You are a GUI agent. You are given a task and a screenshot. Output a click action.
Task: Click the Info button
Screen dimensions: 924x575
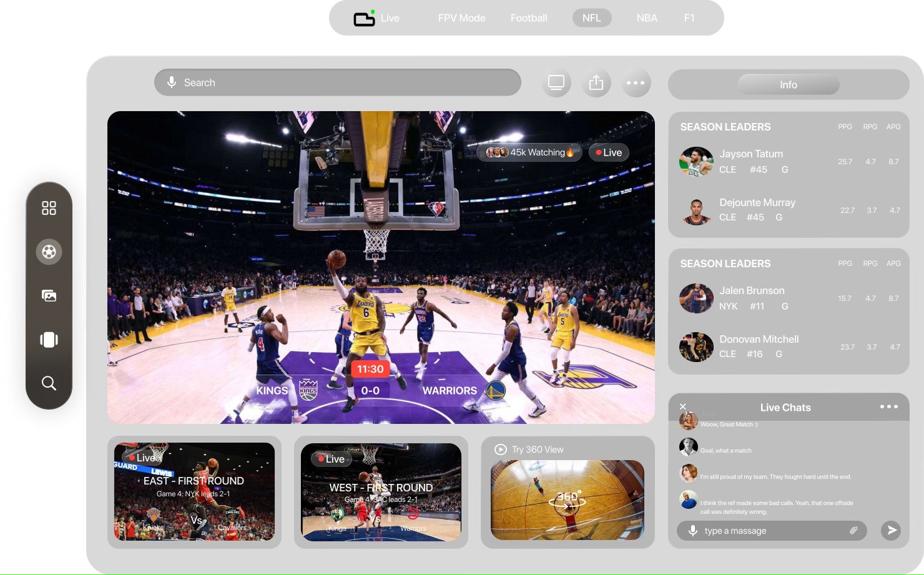(789, 84)
